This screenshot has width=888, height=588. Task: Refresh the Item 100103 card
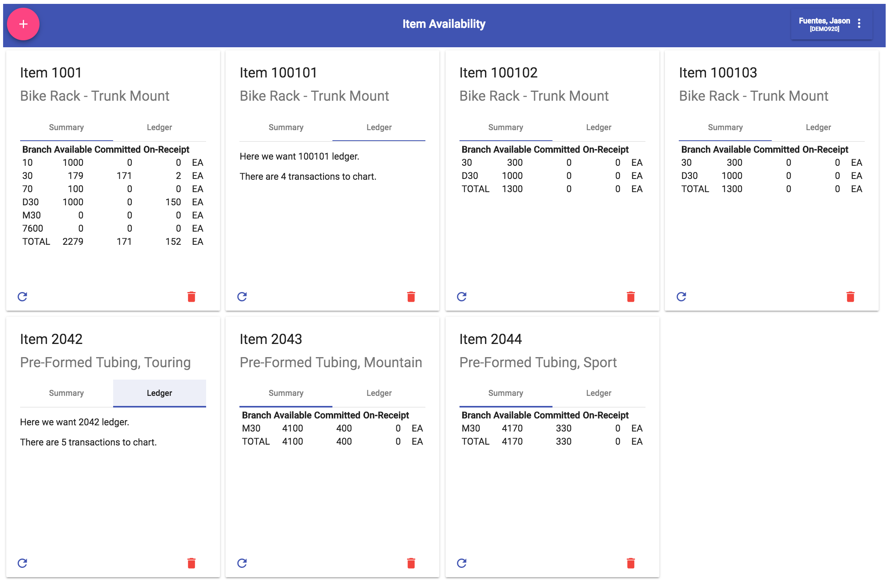pyautogui.click(x=681, y=297)
